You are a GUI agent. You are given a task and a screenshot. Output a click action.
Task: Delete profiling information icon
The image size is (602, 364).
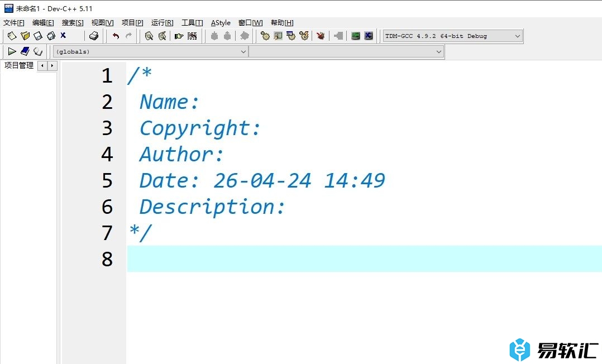pos(369,36)
